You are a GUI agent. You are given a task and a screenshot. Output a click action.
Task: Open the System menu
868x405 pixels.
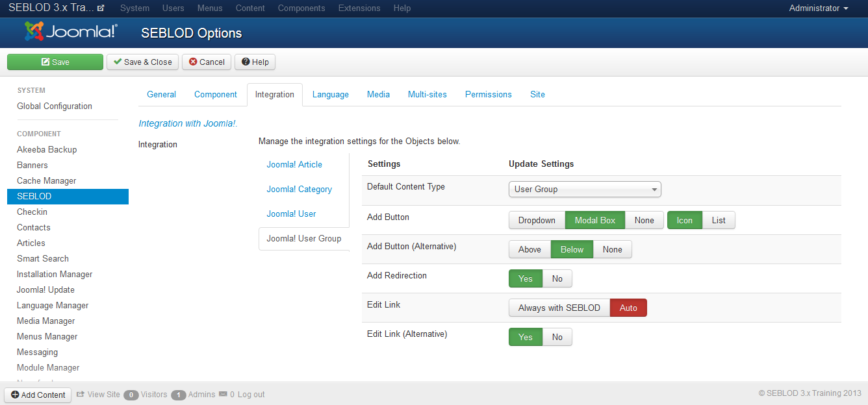(134, 8)
